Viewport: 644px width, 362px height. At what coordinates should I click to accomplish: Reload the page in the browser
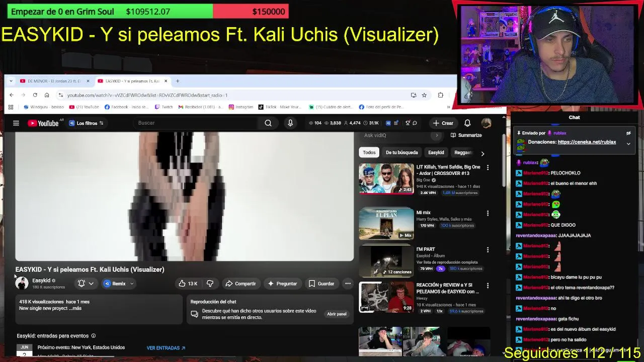tap(35, 95)
